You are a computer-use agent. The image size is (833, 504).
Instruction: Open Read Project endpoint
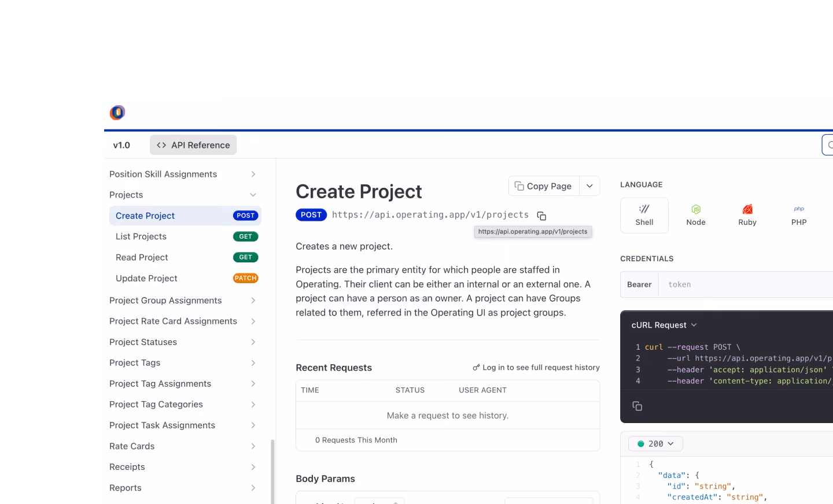pyautogui.click(x=185, y=257)
